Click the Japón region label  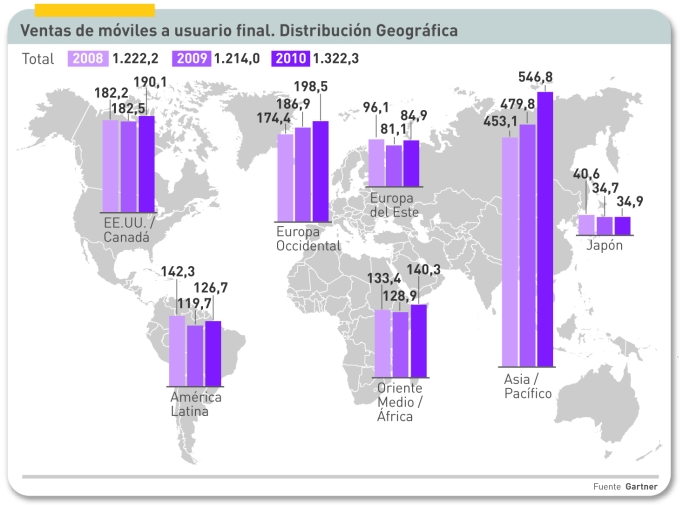(605, 246)
